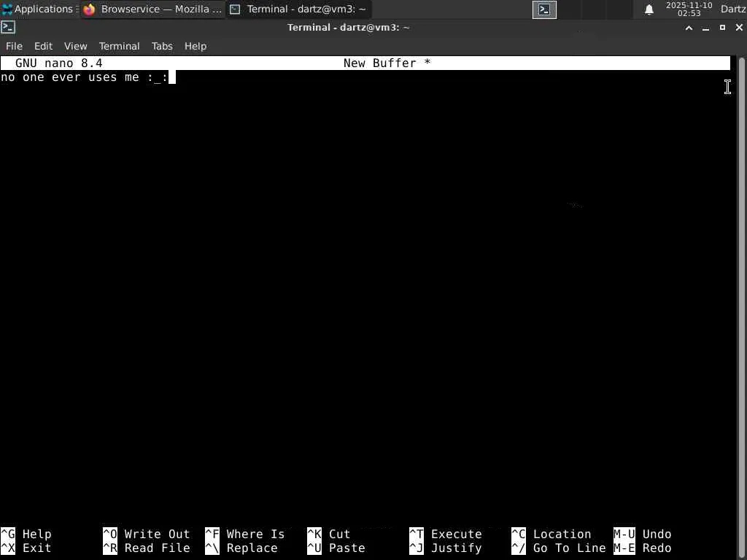747x560 pixels.
Task: Click the ^C Location shortcut
Action: click(x=551, y=534)
